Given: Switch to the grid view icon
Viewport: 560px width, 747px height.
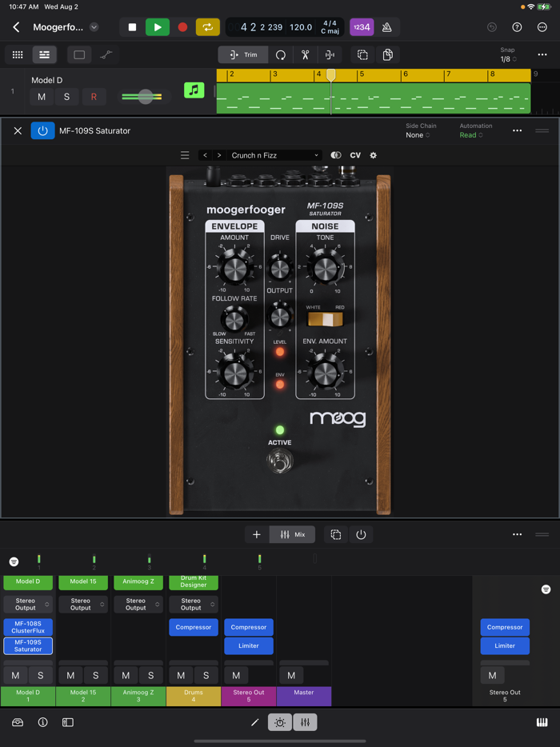Looking at the screenshot, I should (x=18, y=55).
